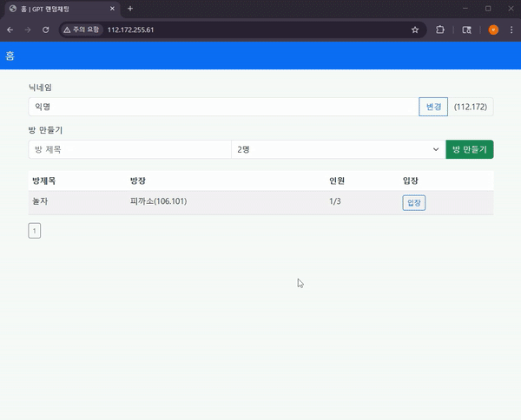Click the 인원 column header
This screenshot has width=521, height=420.
pos(337,181)
